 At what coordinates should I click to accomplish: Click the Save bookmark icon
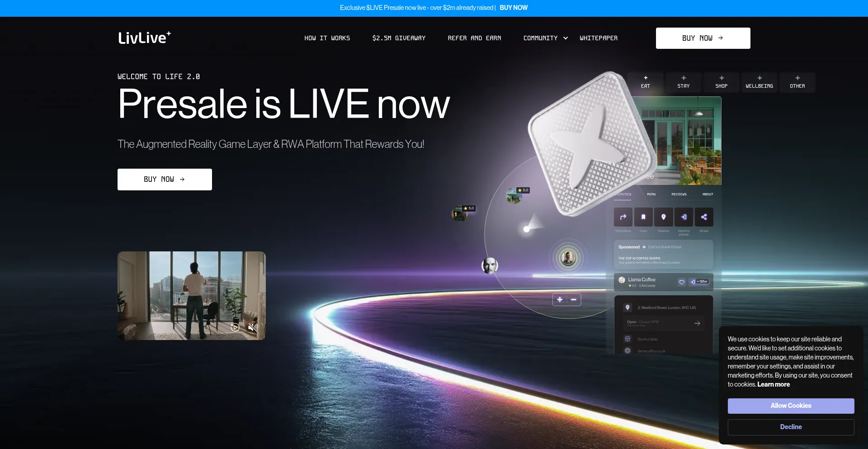point(643,217)
